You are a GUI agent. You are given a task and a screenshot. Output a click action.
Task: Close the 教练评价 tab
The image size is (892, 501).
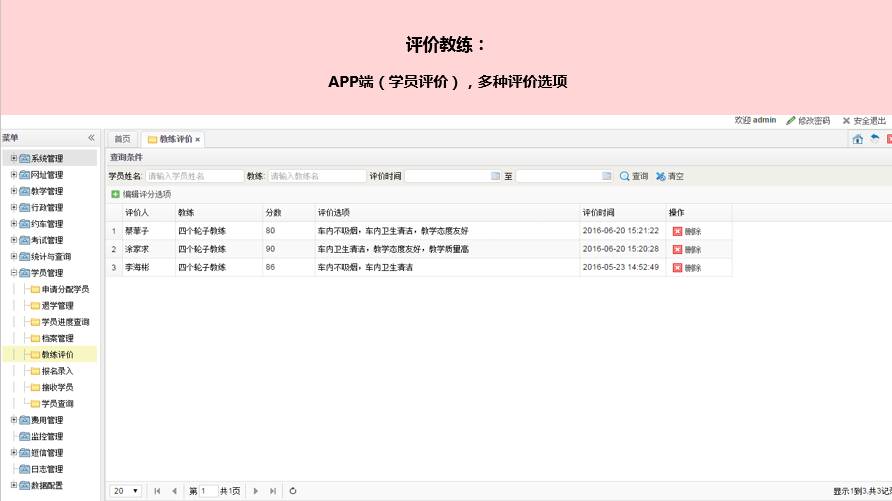tap(197, 139)
